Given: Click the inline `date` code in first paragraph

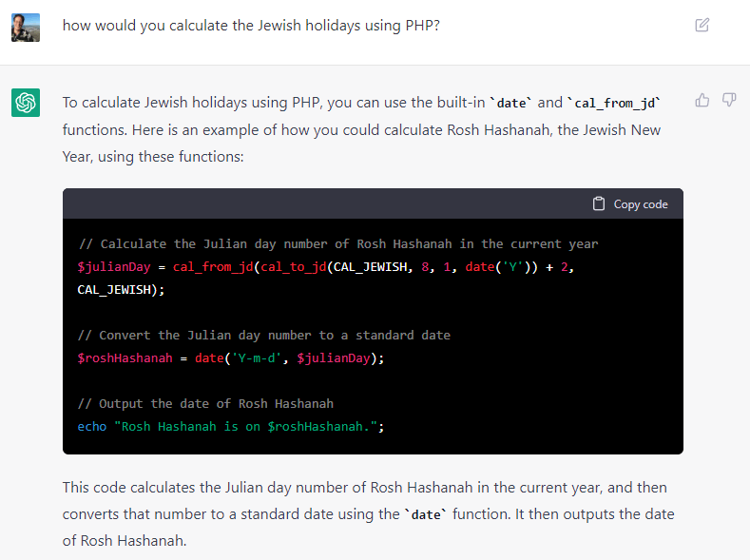Looking at the screenshot, I should [511, 103].
